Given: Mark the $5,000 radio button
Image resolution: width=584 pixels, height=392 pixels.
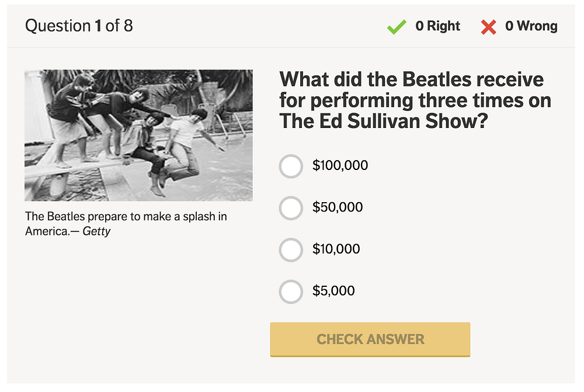Looking at the screenshot, I should pyautogui.click(x=291, y=292).
